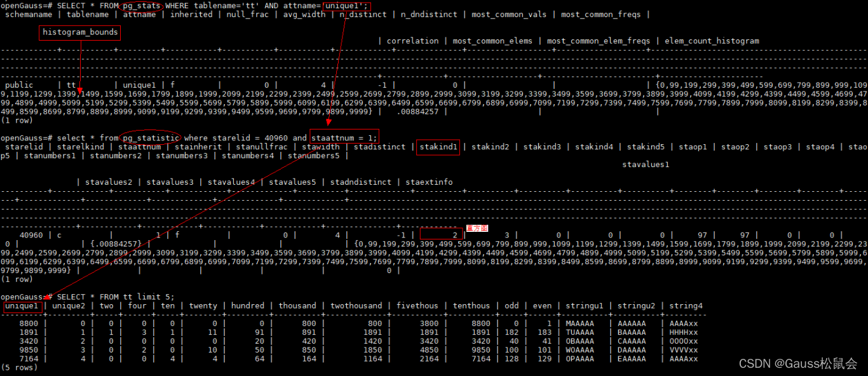Click the 4850 value in fivethous column

[x=429, y=350]
